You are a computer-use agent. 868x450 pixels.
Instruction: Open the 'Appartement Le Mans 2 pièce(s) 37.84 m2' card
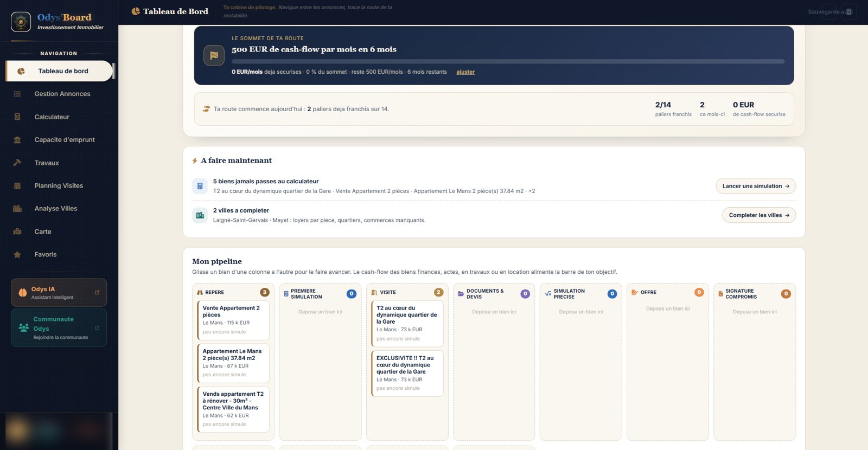(233, 363)
